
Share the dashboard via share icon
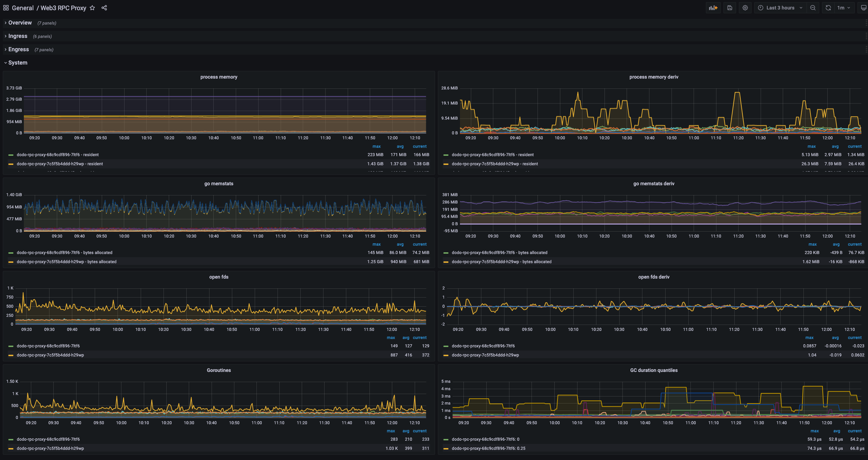click(x=104, y=8)
